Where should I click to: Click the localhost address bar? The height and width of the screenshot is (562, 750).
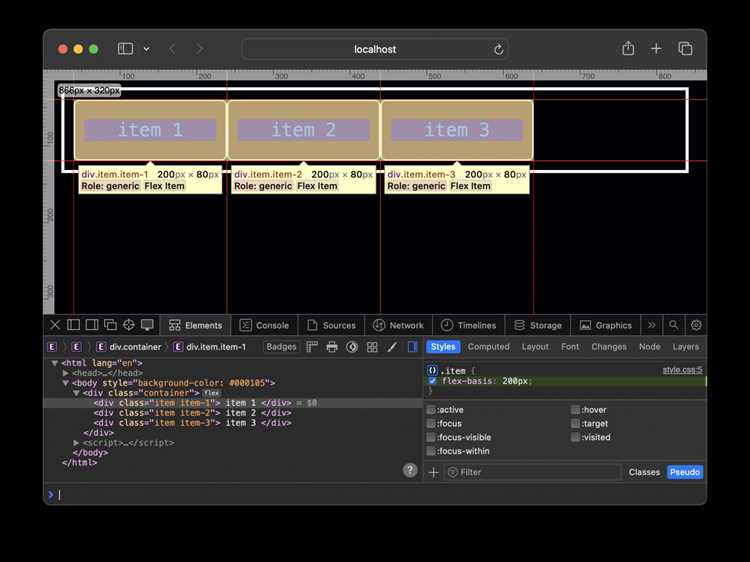(x=375, y=49)
